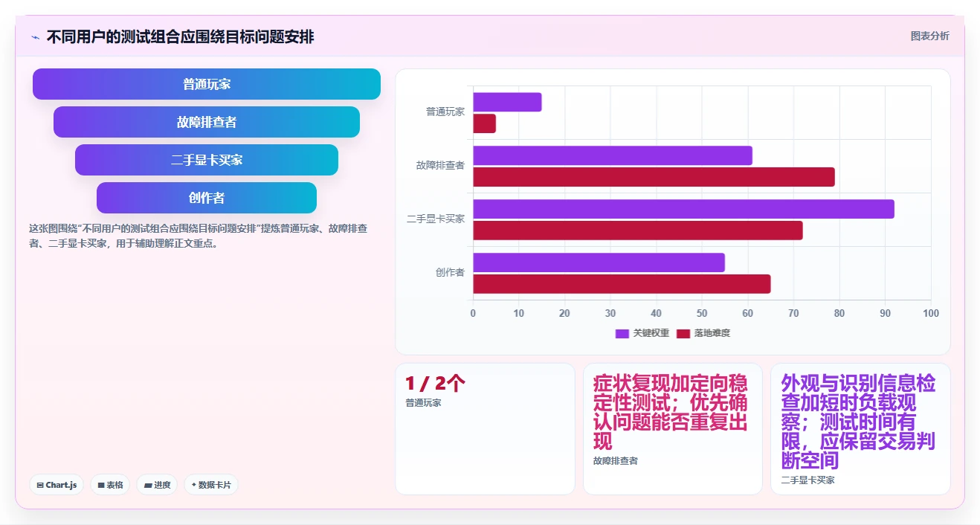Viewport: 980px width, 525px height.
Task: Click the description paragraph starting 这张图围绕
Action: pyautogui.click(x=199, y=236)
